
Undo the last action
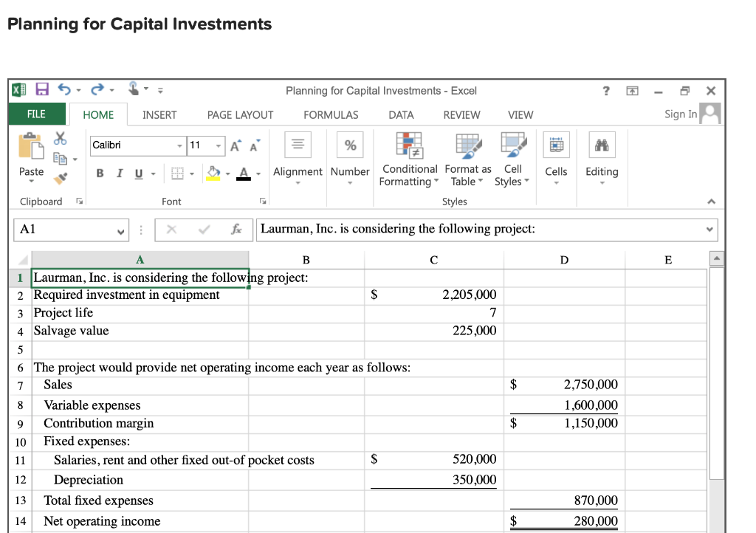coord(65,89)
